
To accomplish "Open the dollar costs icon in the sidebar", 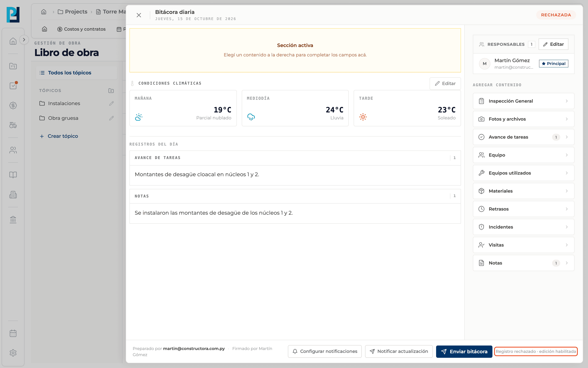I will pos(13,105).
